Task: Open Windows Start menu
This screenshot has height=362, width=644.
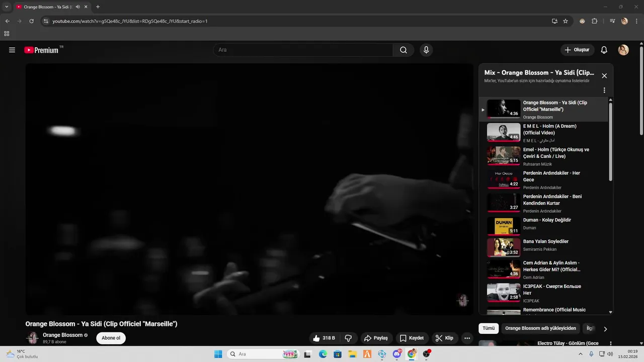Action: point(218,354)
